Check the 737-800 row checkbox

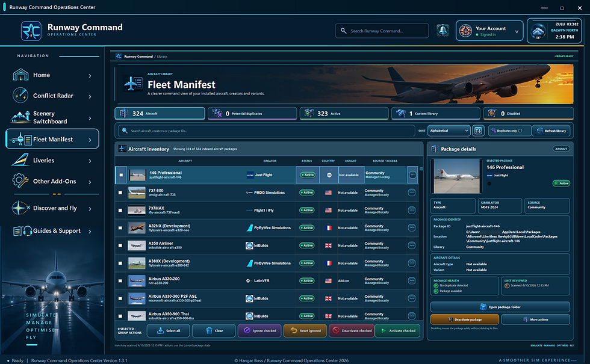click(x=120, y=193)
